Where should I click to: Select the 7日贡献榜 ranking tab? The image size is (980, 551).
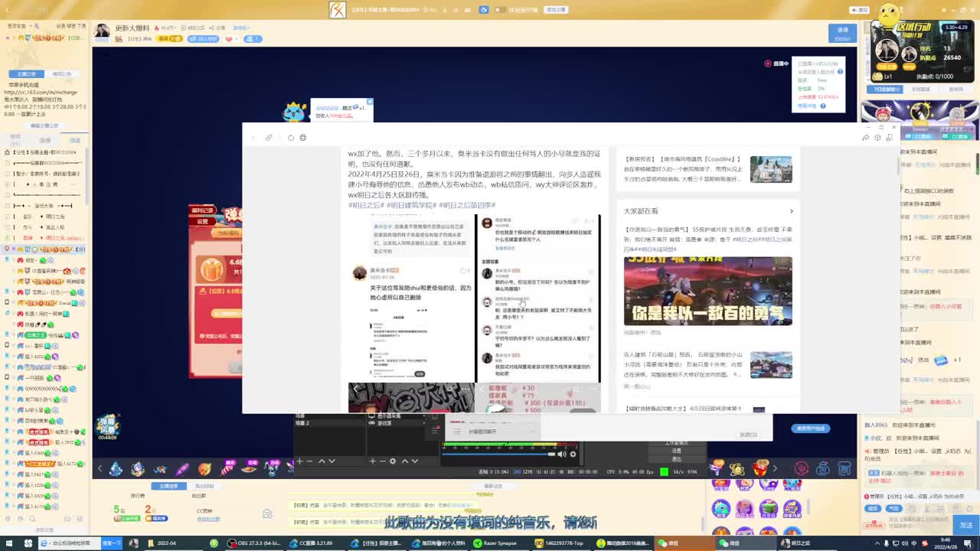coord(884,90)
